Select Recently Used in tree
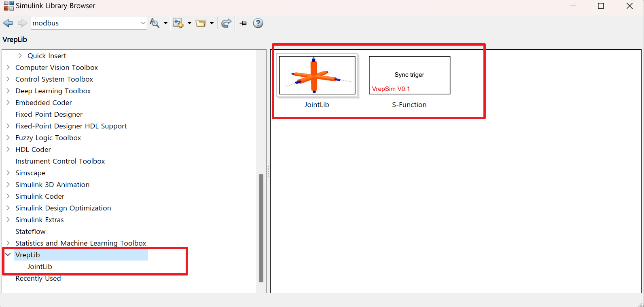This screenshot has width=644, height=307. click(x=38, y=278)
